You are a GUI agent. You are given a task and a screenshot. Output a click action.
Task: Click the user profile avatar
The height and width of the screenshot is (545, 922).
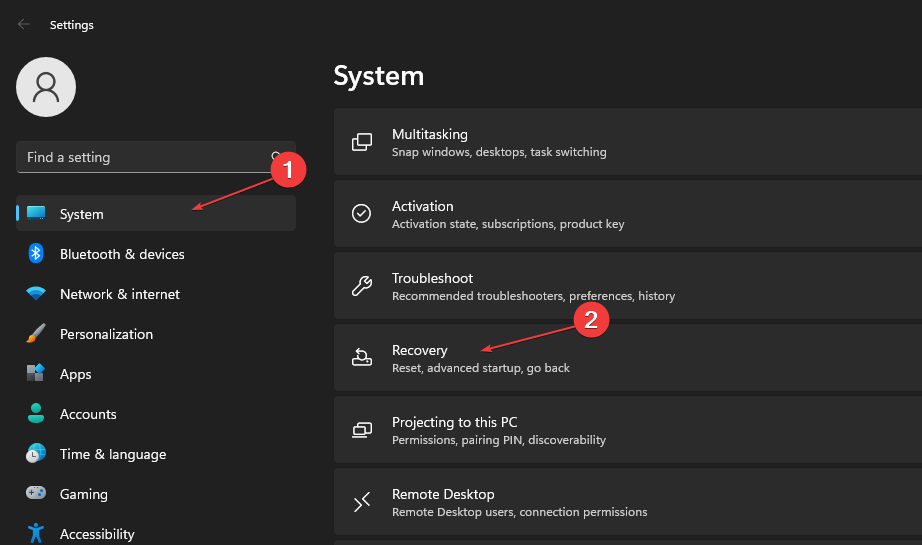[46, 87]
